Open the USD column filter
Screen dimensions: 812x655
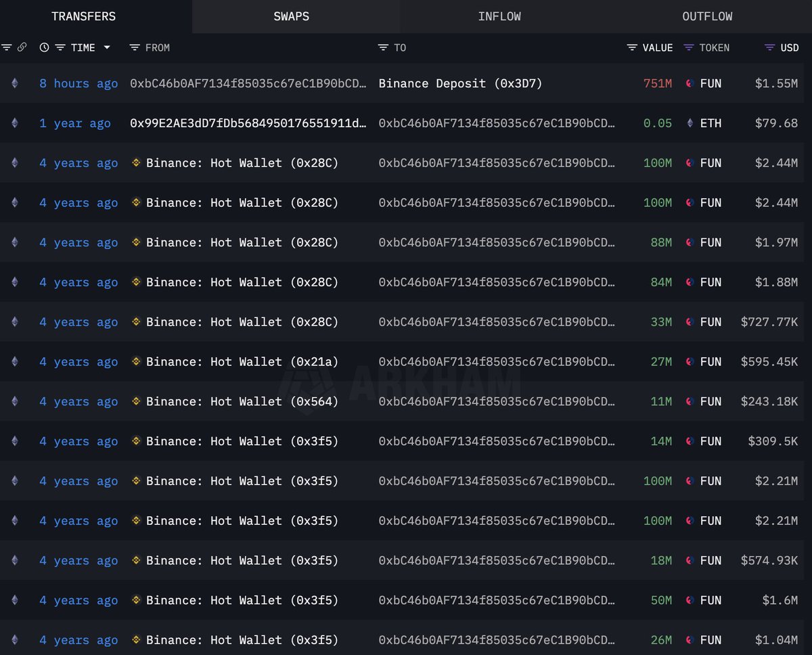click(769, 47)
